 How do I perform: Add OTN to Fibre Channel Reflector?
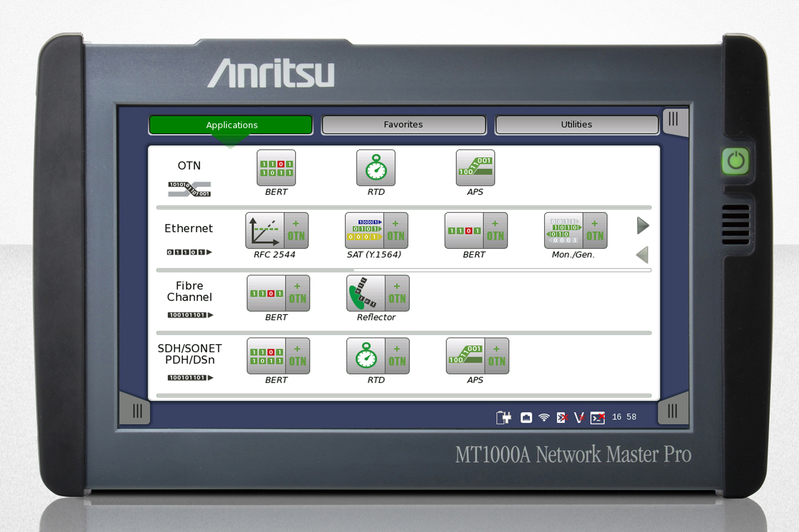point(397,293)
